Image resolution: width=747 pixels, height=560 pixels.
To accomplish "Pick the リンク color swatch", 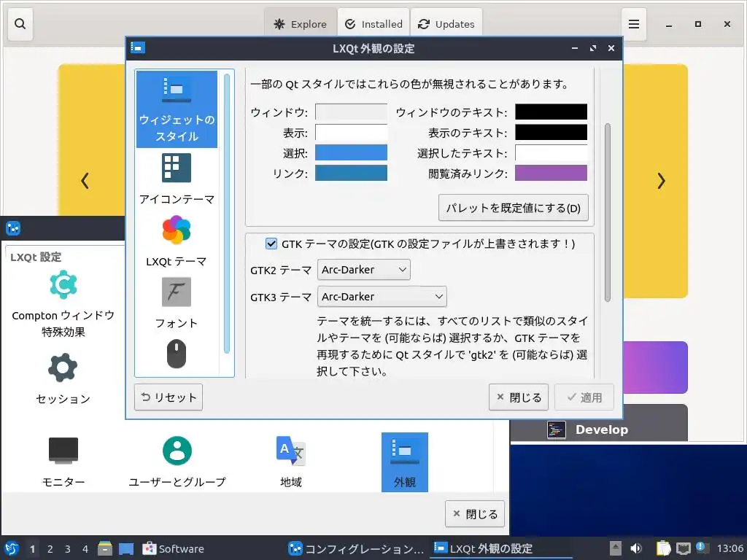I will [351, 173].
